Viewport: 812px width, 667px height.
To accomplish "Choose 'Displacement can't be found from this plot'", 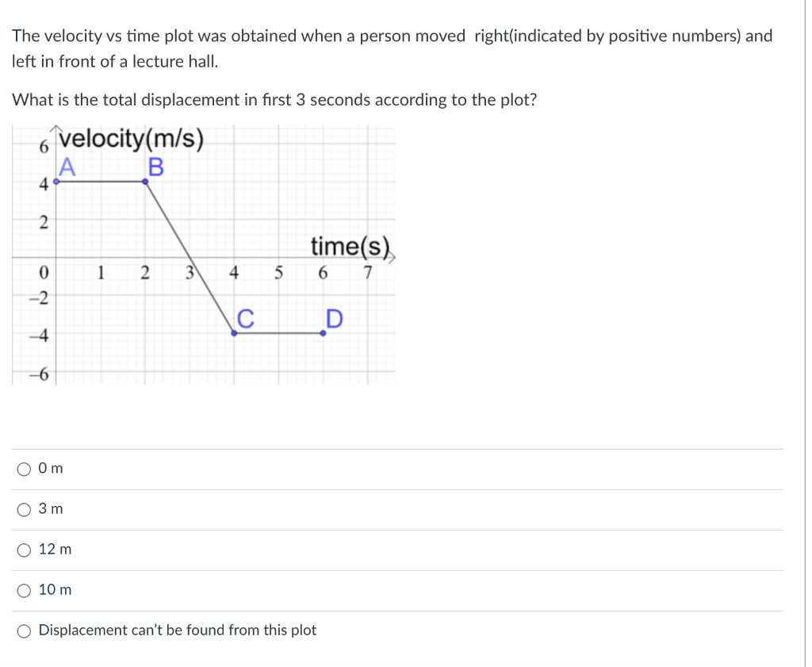I will 24,631.
